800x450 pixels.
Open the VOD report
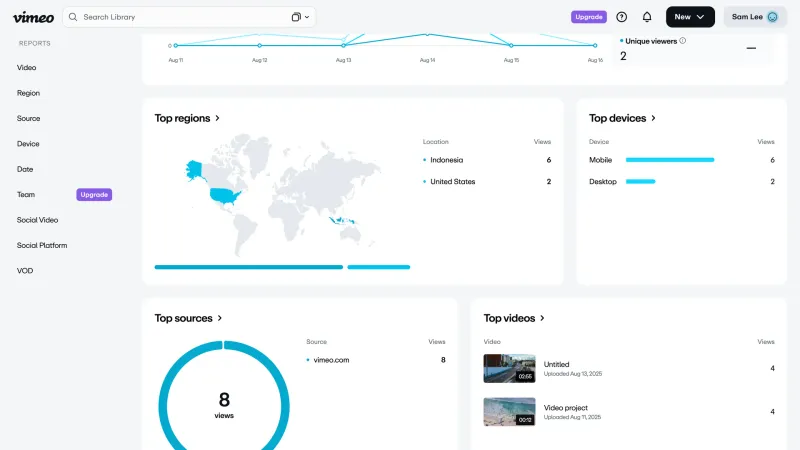point(25,271)
